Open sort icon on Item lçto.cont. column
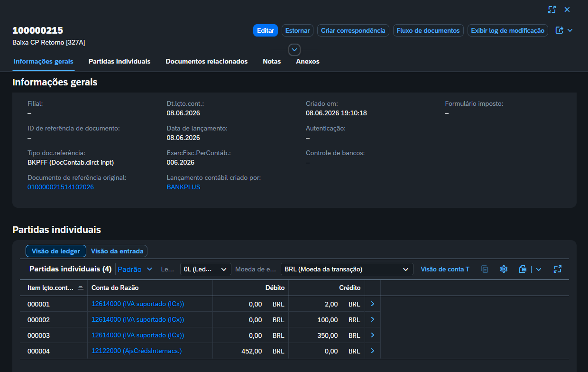The width and height of the screenshot is (588, 372). click(81, 288)
